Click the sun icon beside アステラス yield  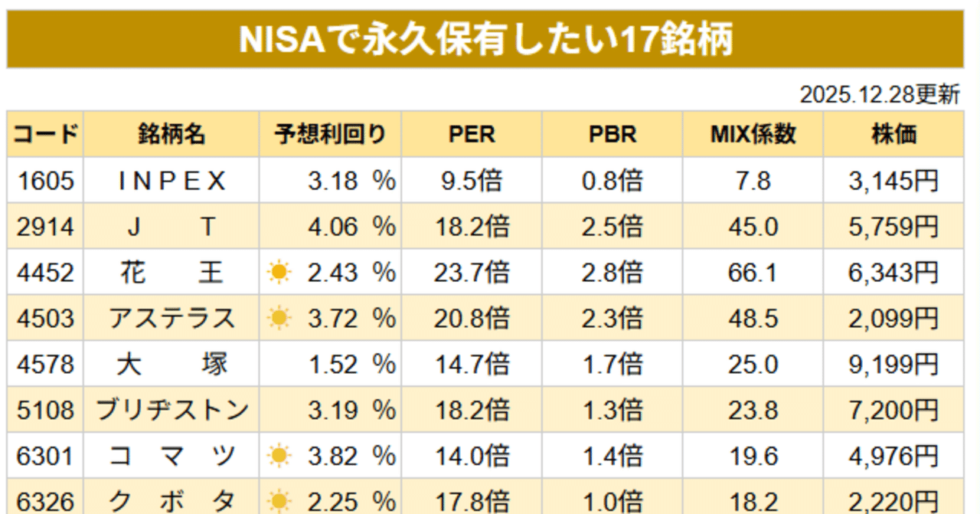pos(280,318)
